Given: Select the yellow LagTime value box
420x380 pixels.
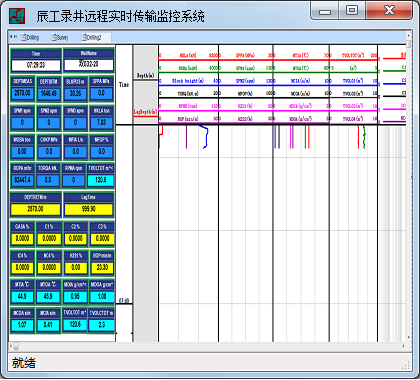Looking at the screenshot, I should [x=89, y=209].
